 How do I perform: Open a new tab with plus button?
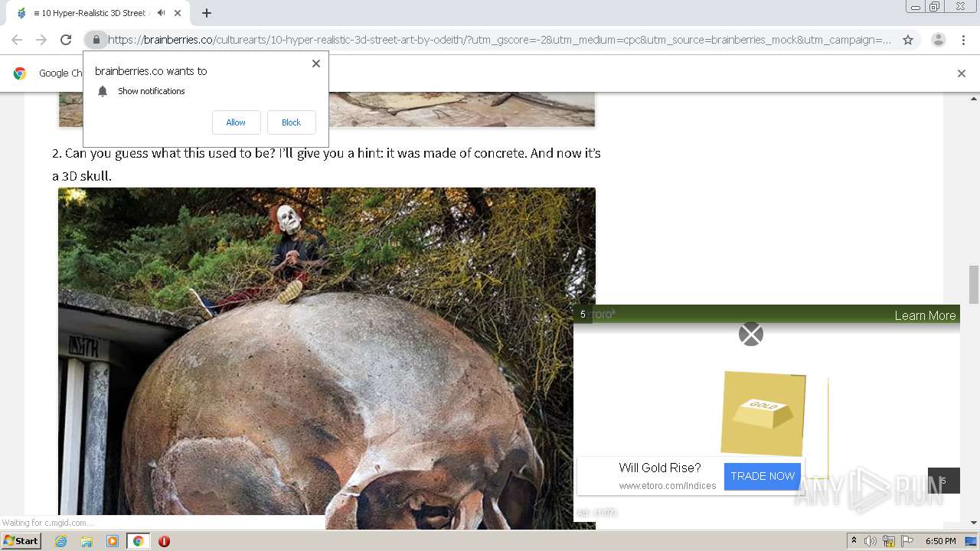tap(207, 13)
